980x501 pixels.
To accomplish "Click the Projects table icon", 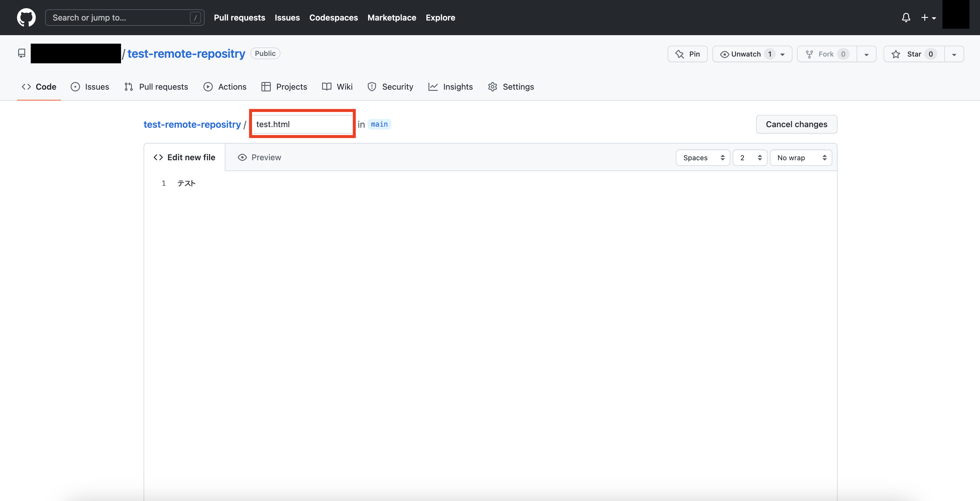I will [x=266, y=87].
